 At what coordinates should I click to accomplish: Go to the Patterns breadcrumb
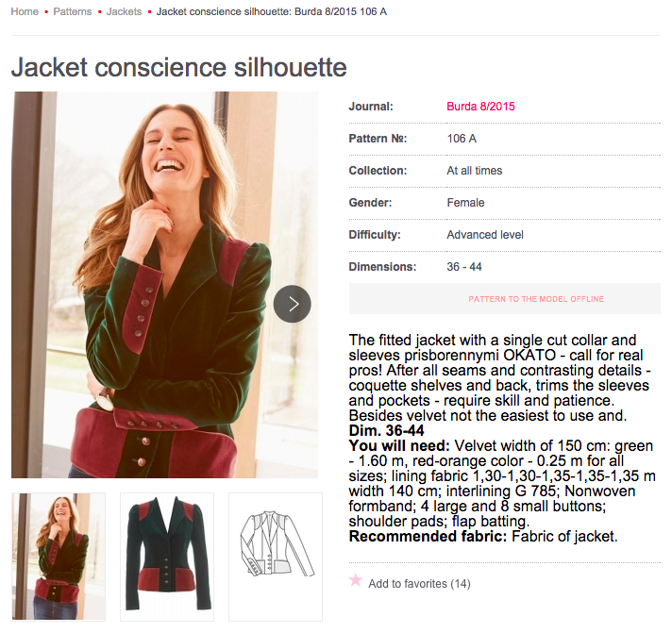(73, 11)
